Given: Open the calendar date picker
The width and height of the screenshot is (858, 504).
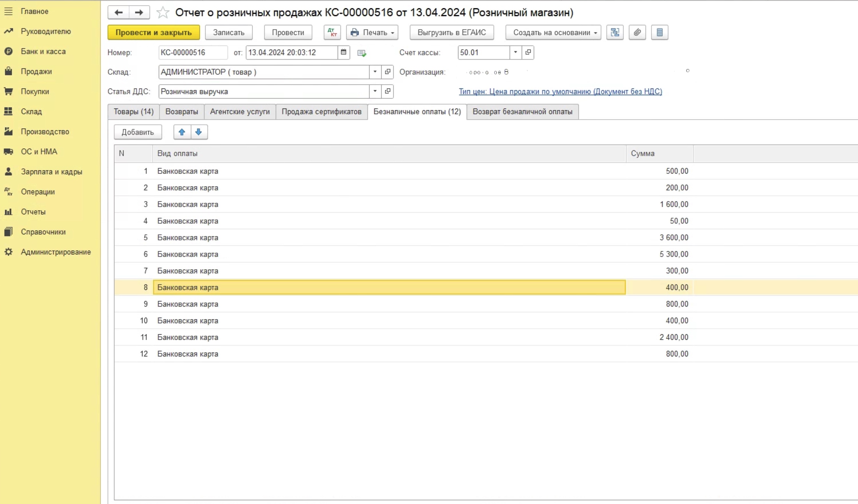Looking at the screenshot, I should click(343, 53).
